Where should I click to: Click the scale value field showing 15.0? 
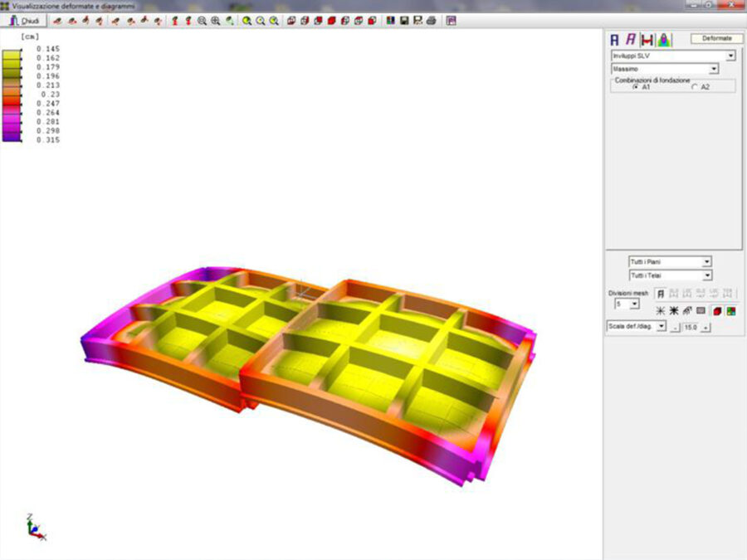point(691,327)
